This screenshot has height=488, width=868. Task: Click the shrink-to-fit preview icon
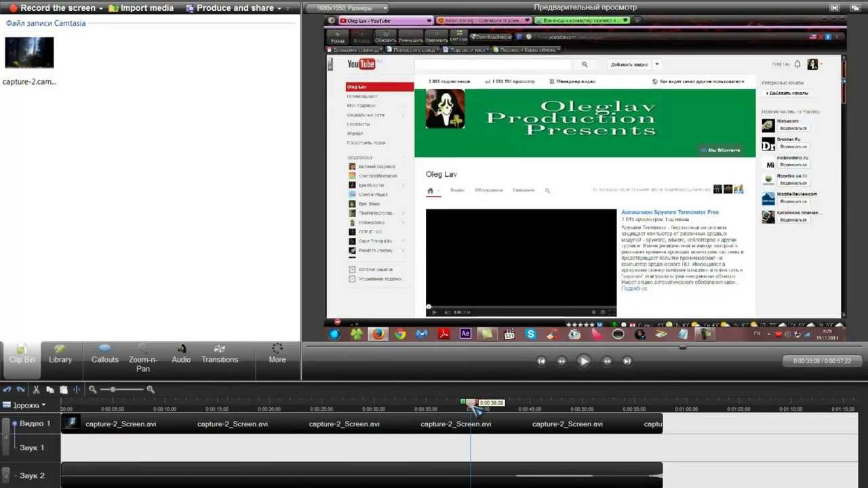[835, 8]
